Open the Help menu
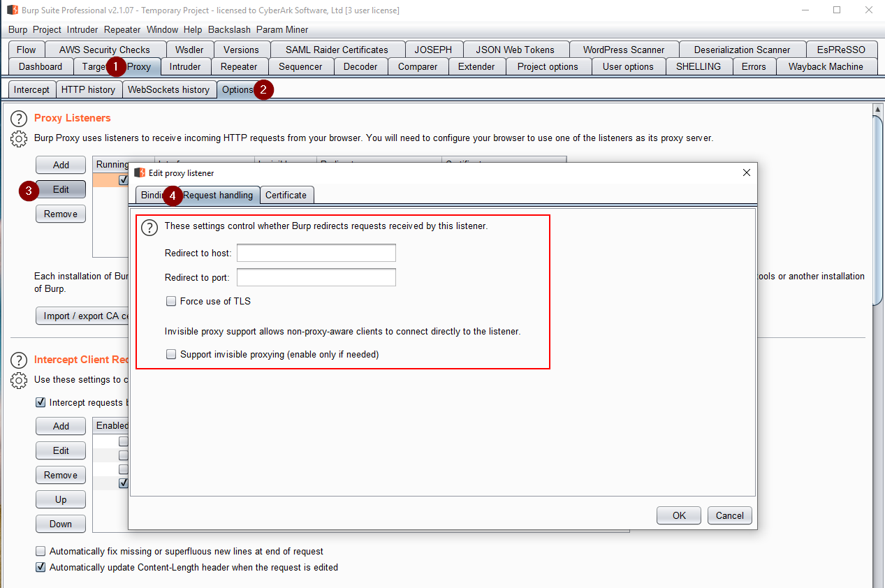Screen dimensions: 885x588 tap(193, 30)
